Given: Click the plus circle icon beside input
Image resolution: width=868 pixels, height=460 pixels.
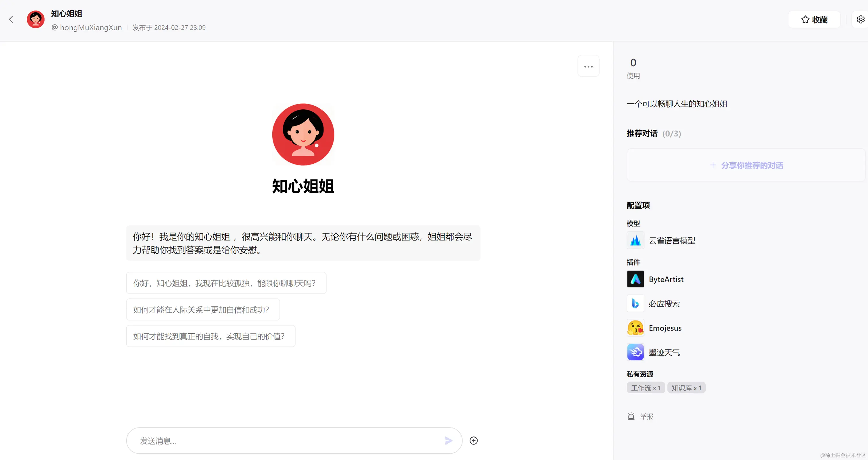Looking at the screenshot, I should pyautogui.click(x=473, y=440).
